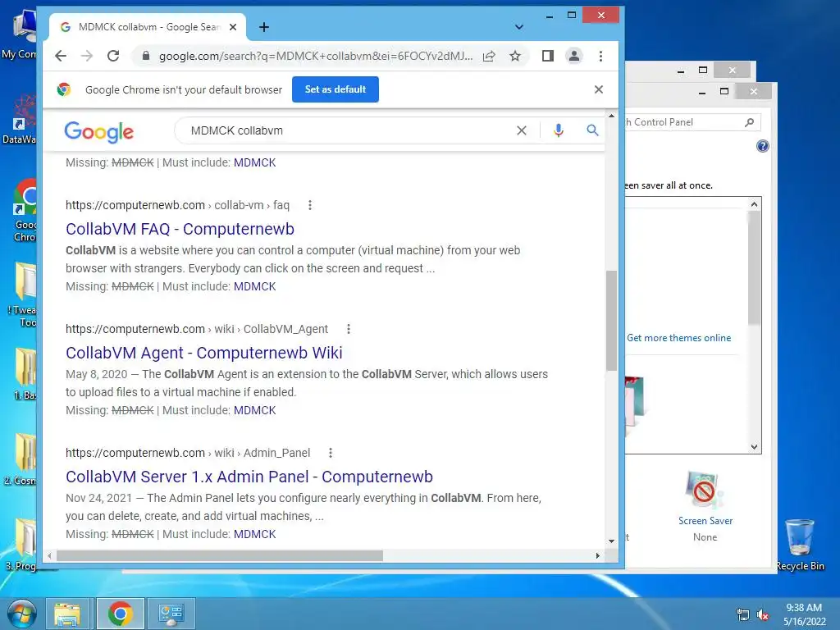This screenshot has height=630, width=840.
Task: Click the Chrome scrollbar down arrow
Action: 611,541
